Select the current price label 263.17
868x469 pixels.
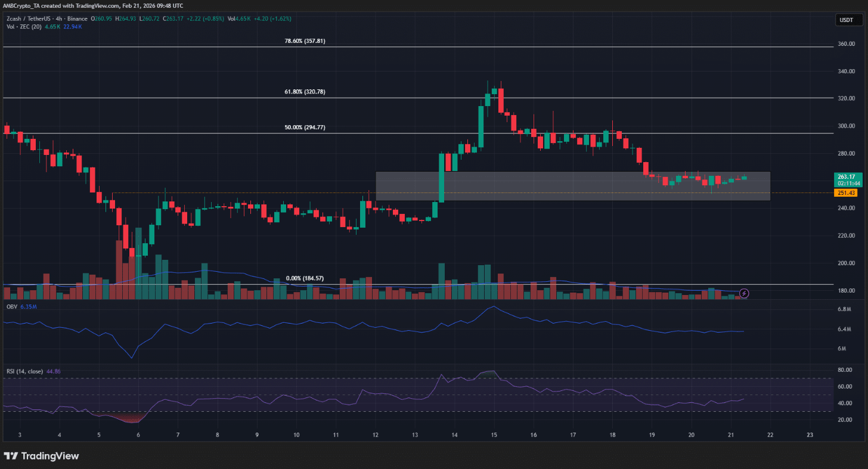(x=845, y=177)
